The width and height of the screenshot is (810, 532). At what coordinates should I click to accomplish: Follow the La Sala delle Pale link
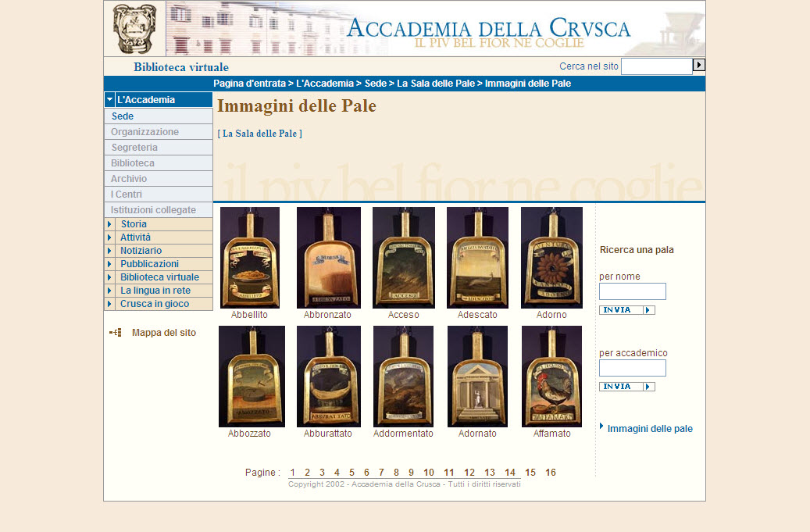(x=260, y=134)
